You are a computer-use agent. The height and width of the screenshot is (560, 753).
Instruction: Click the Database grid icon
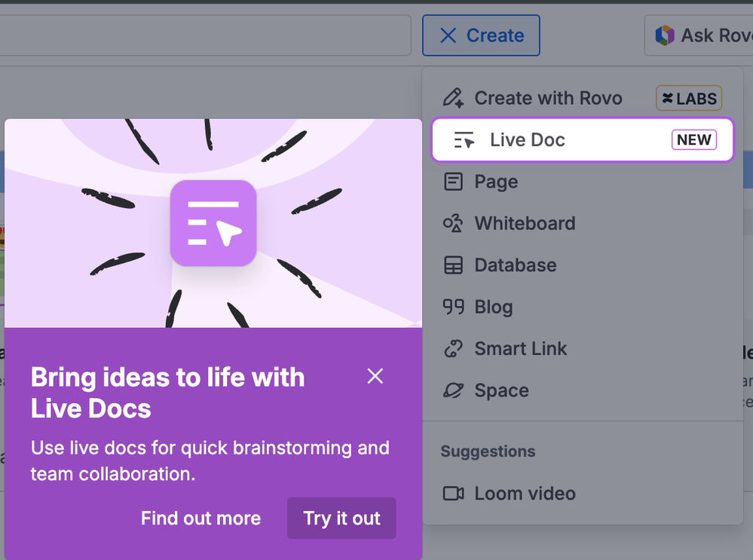click(453, 265)
